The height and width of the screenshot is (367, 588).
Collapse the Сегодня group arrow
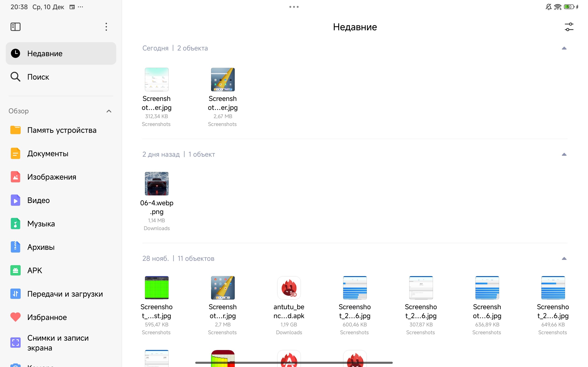[x=564, y=48]
